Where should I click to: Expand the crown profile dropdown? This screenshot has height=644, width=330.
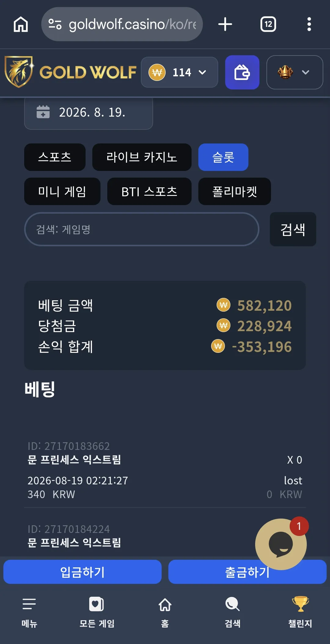tap(295, 72)
